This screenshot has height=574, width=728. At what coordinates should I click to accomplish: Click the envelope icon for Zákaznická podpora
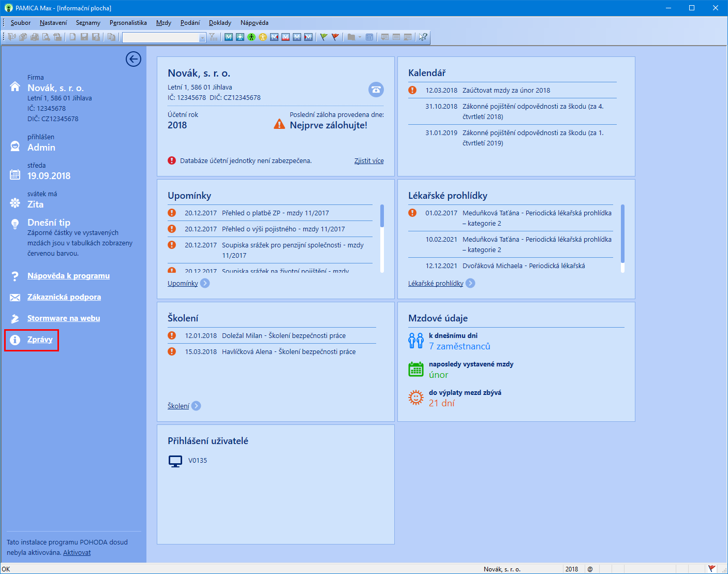click(15, 297)
